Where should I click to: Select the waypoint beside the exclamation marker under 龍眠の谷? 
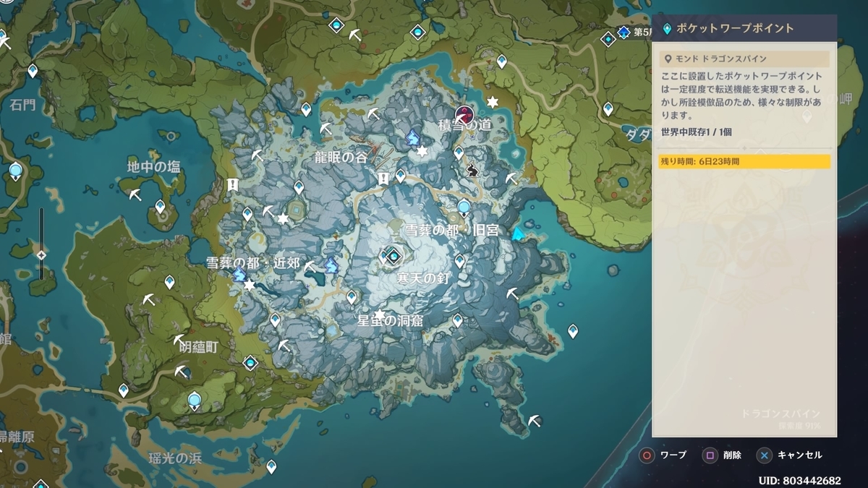coord(400,176)
